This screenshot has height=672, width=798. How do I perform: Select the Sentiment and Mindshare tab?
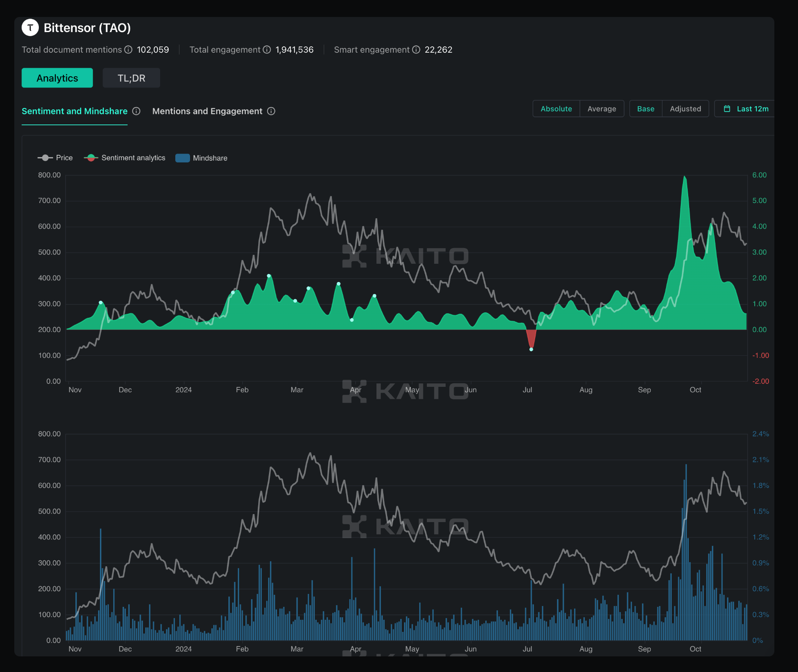pos(74,111)
